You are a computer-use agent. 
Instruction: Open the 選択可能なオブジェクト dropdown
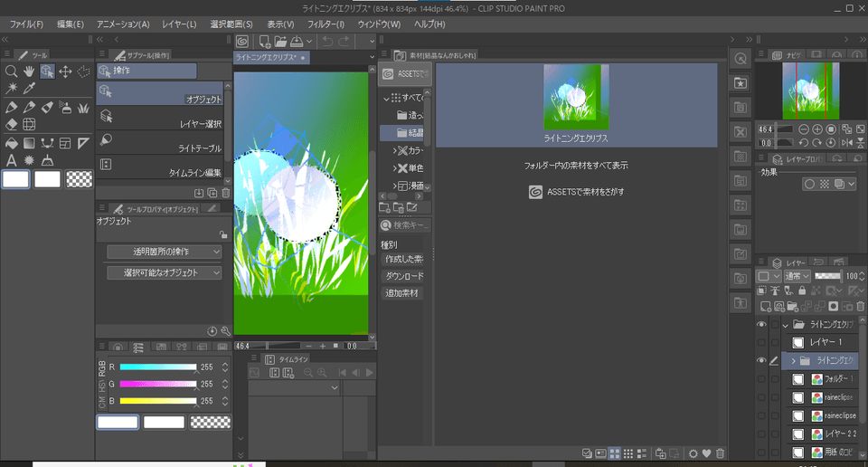(165, 272)
